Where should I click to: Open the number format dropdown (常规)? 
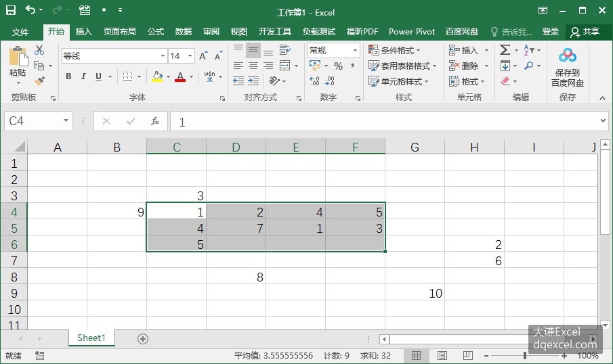[355, 50]
